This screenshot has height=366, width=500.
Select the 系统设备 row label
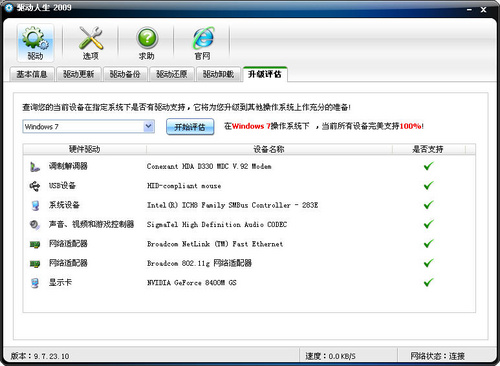(64, 205)
